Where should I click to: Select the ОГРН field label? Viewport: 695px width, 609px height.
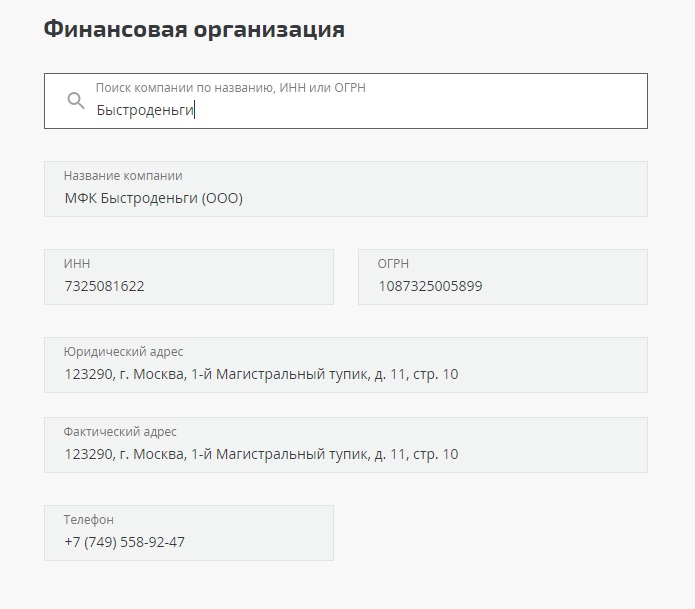point(393,264)
